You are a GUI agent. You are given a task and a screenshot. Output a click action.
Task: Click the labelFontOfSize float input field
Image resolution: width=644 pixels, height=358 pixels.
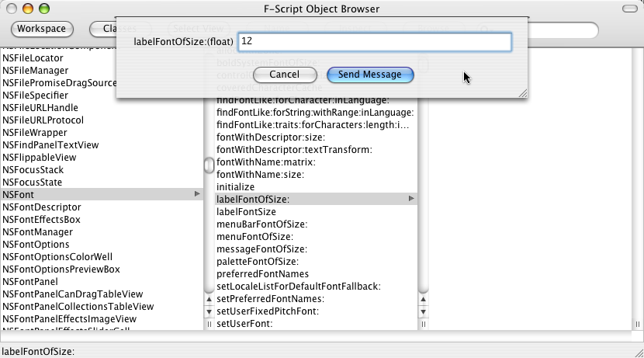click(374, 42)
